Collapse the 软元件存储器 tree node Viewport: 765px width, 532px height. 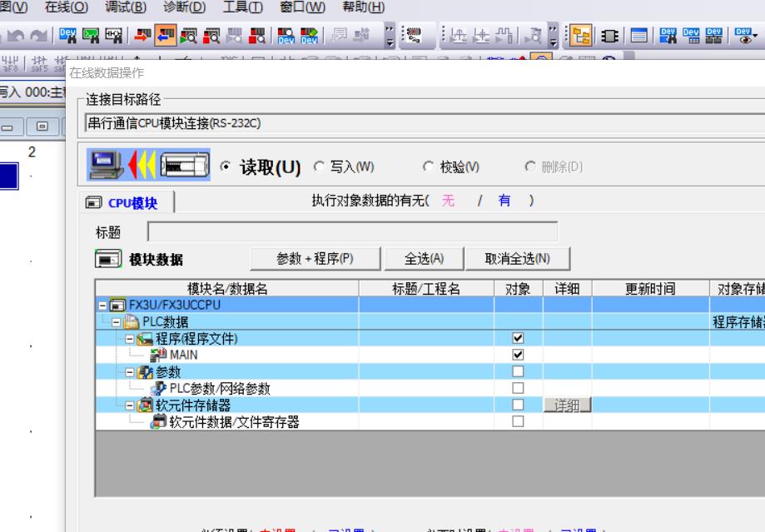pos(130,405)
